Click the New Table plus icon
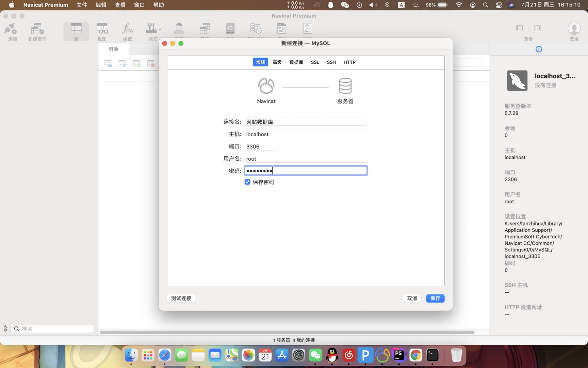This screenshot has height=368, width=588. tap(137, 63)
